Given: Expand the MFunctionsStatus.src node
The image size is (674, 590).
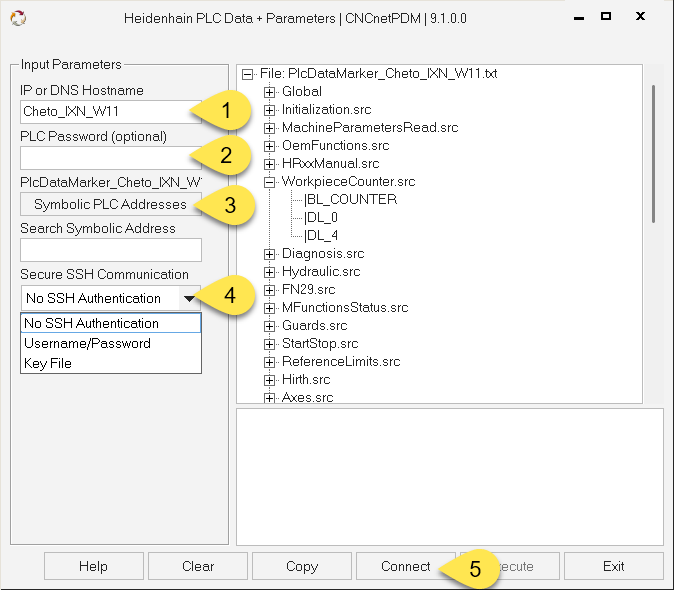Looking at the screenshot, I should pyautogui.click(x=270, y=308).
